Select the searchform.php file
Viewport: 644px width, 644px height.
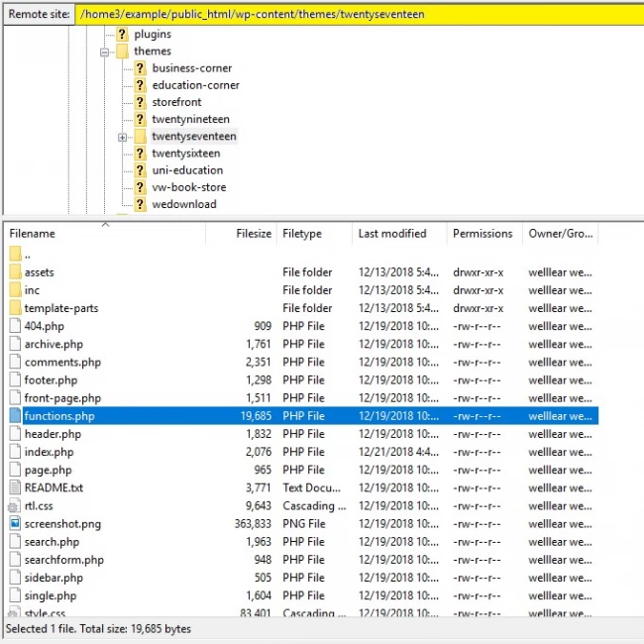point(302,560)
